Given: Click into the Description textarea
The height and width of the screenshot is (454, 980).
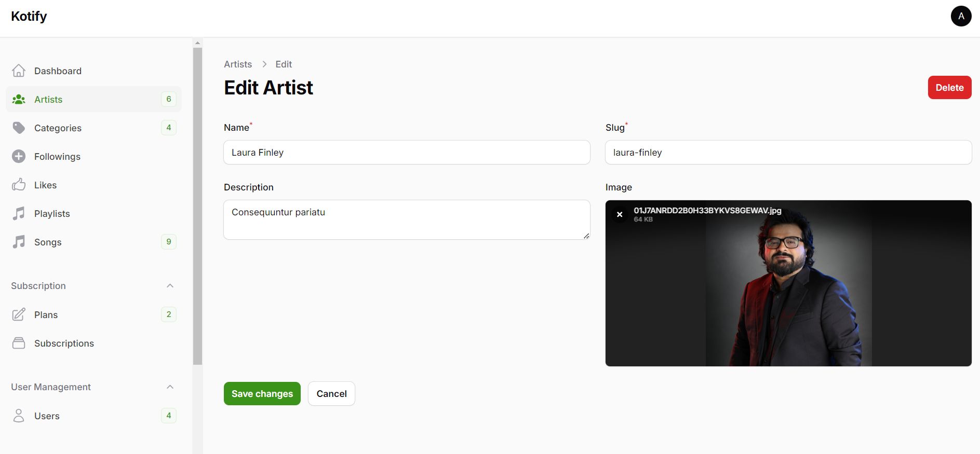Looking at the screenshot, I should (407, 220).
